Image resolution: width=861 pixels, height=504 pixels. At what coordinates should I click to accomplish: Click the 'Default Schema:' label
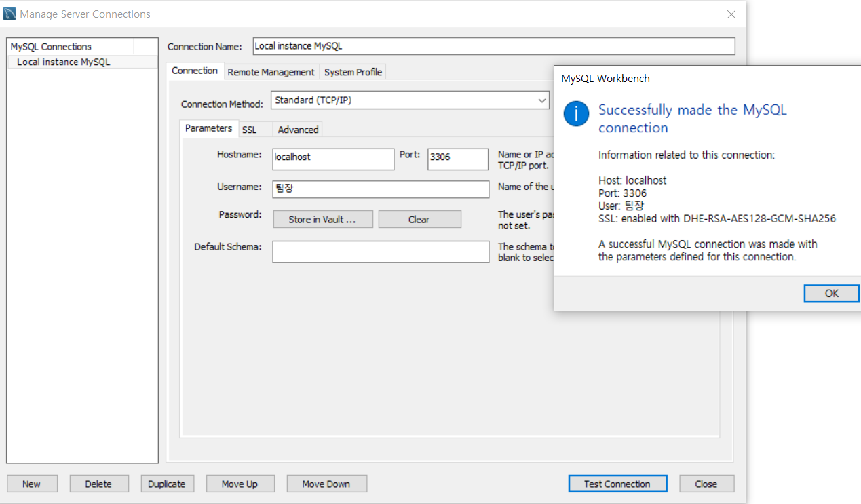(x=228, y=247)
